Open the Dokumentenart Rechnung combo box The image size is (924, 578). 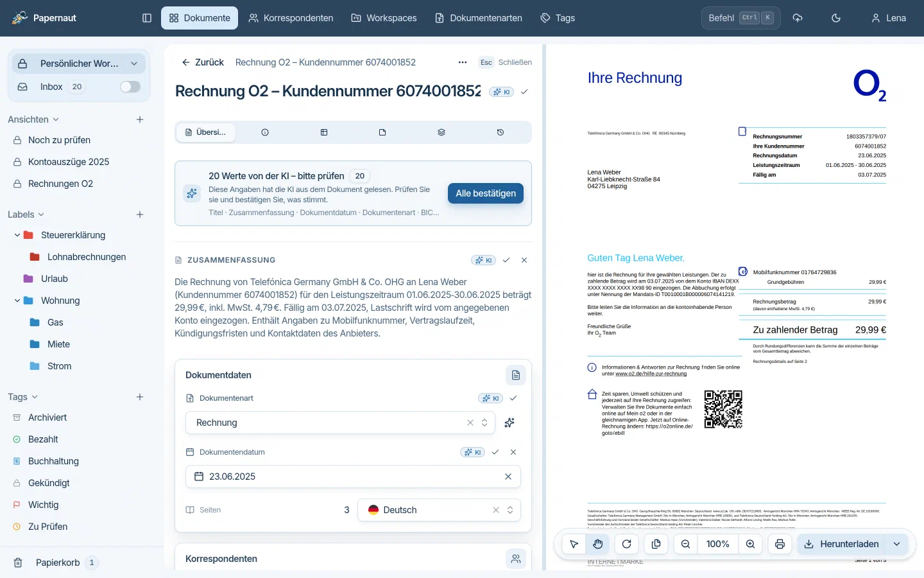(340, 423)
